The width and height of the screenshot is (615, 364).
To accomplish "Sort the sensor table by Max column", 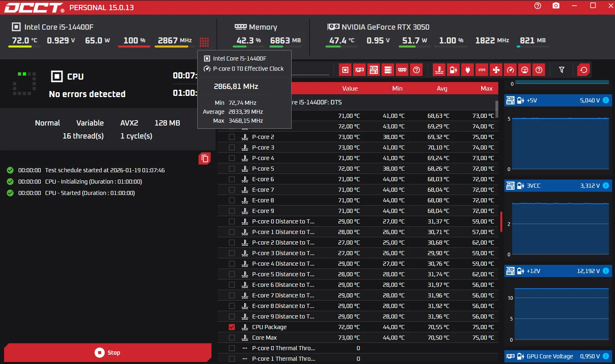I will (486, 89).
